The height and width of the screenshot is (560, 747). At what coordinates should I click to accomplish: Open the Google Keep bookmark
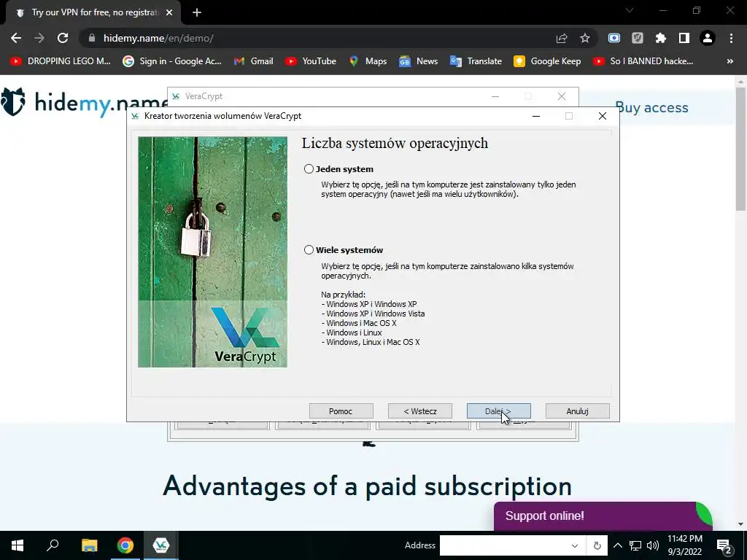tap(547, 61)
